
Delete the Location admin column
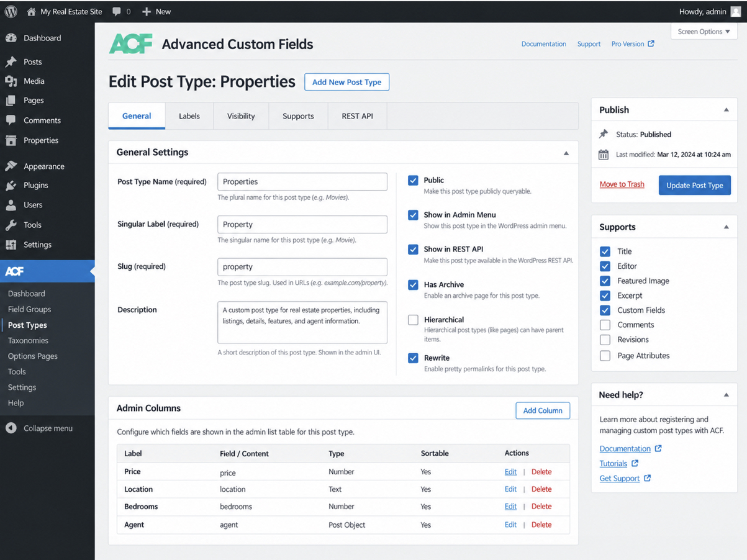(541, 489)
